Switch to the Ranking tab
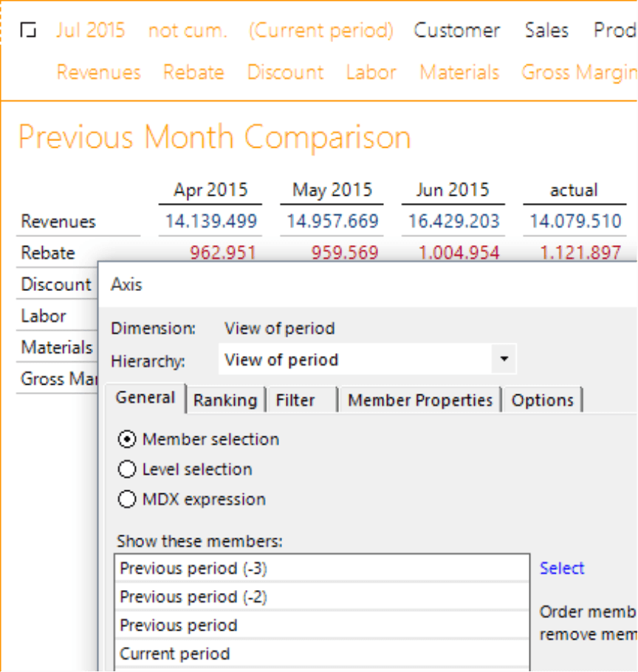Viewport: 638px width, 672px height. [224, 400]
